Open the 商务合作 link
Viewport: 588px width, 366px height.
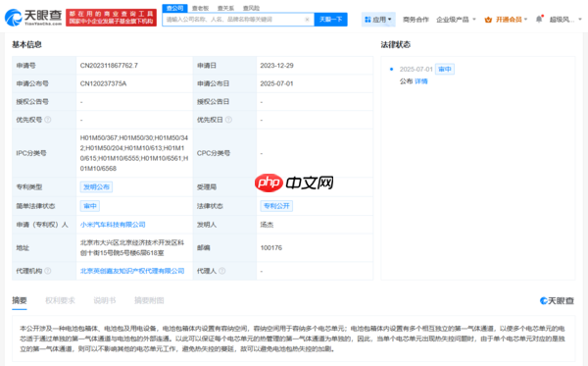tap(416, 20)
